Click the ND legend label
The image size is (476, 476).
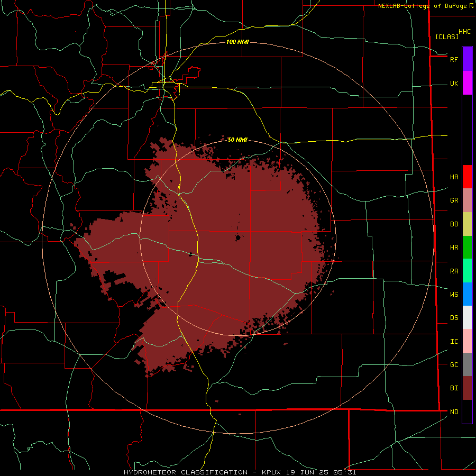(454, 412)
